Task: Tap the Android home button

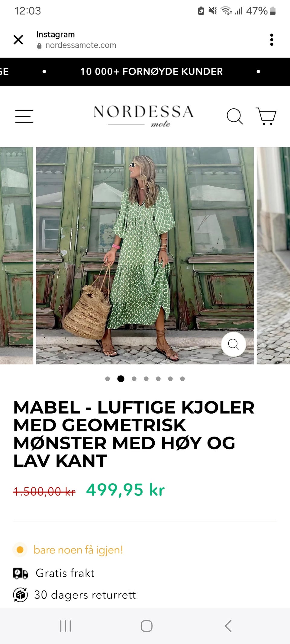Action: click(x=147, y=626)
